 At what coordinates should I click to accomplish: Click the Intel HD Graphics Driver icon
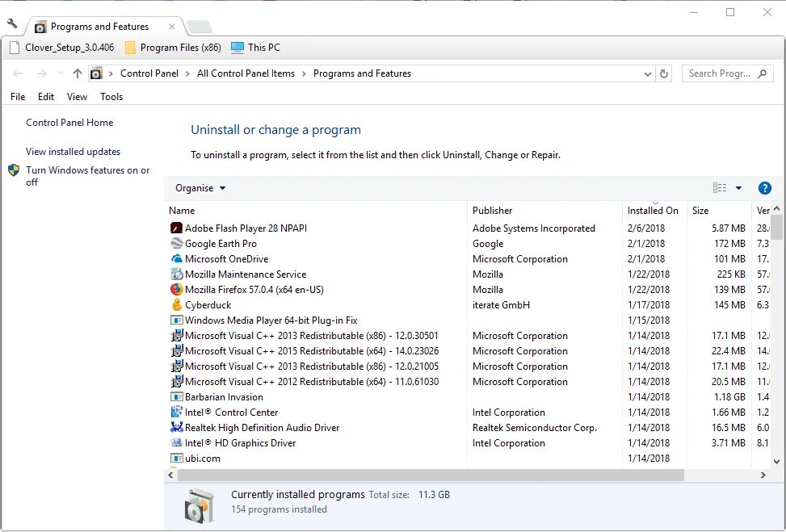click(x=176, y=443)
